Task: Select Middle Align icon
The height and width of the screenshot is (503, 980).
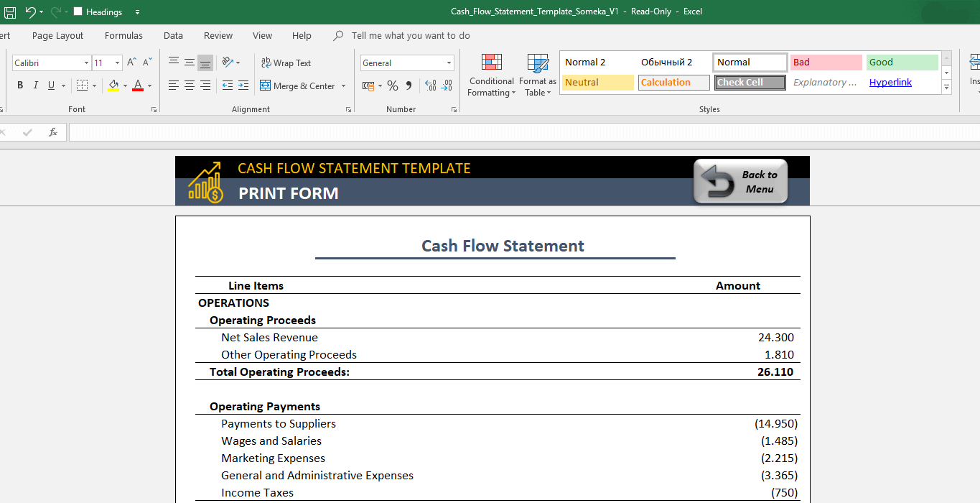Action: tap(190, 63)
